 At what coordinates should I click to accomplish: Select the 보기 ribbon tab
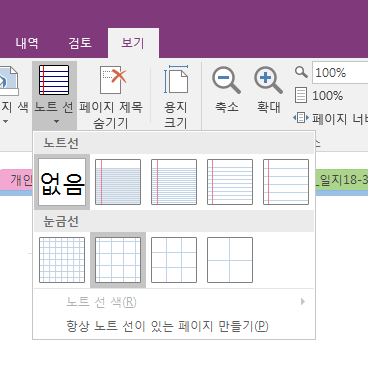[x=133, y=43]
